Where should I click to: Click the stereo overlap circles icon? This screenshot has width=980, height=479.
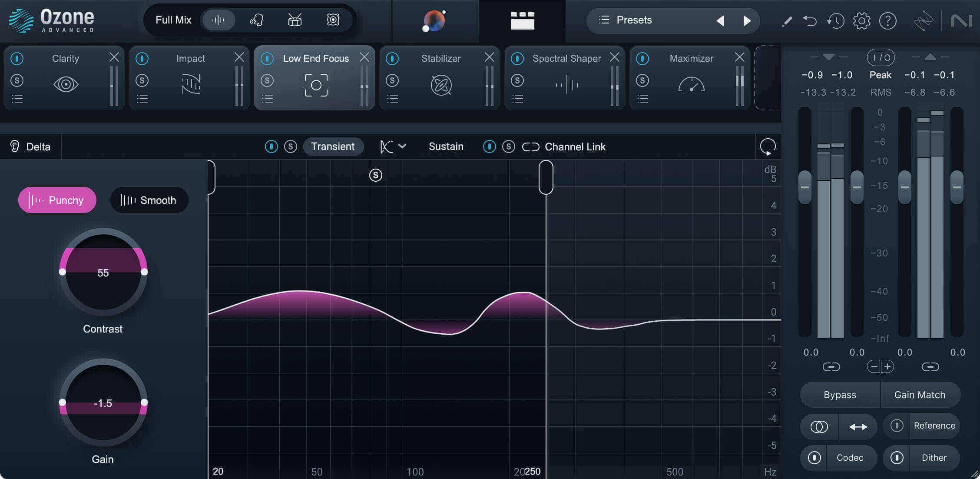click(819, 427)
